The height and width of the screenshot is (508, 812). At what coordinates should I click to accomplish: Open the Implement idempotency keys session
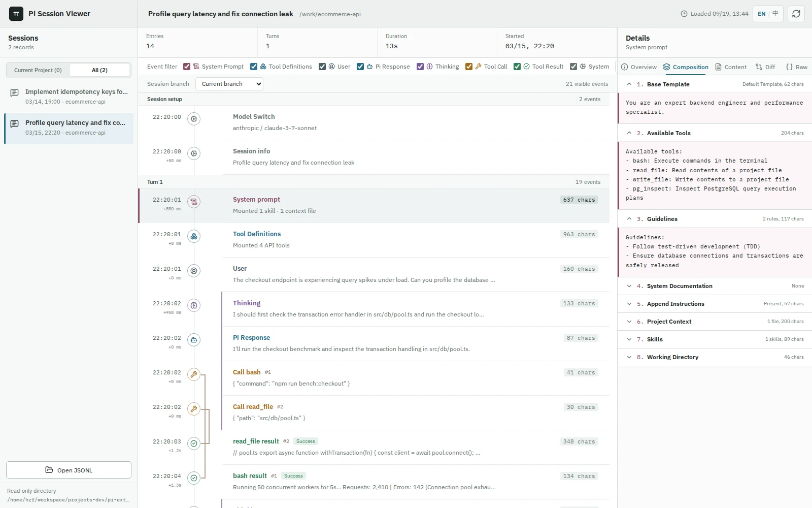69,97
